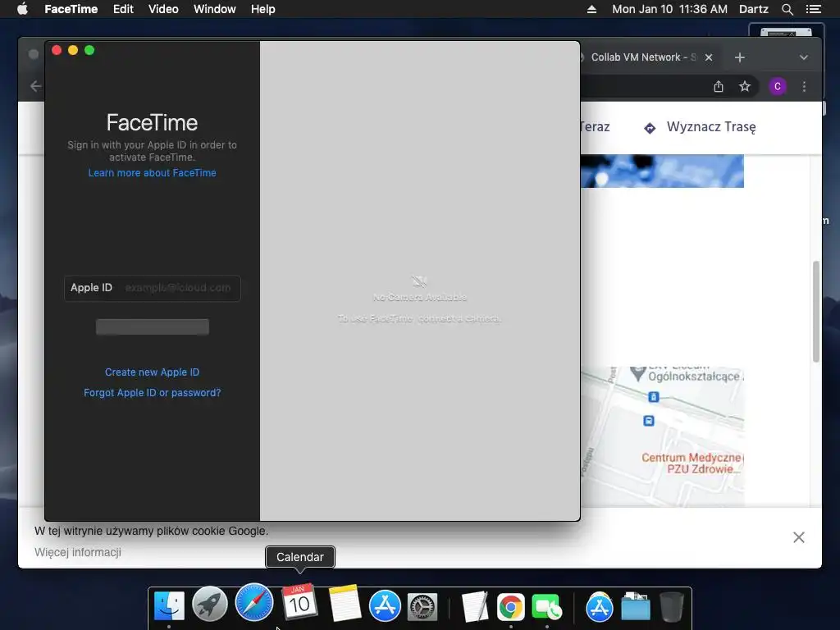840x630 pixels.
Task: Open the Trash from the Dock
Action: click(671, 606)
